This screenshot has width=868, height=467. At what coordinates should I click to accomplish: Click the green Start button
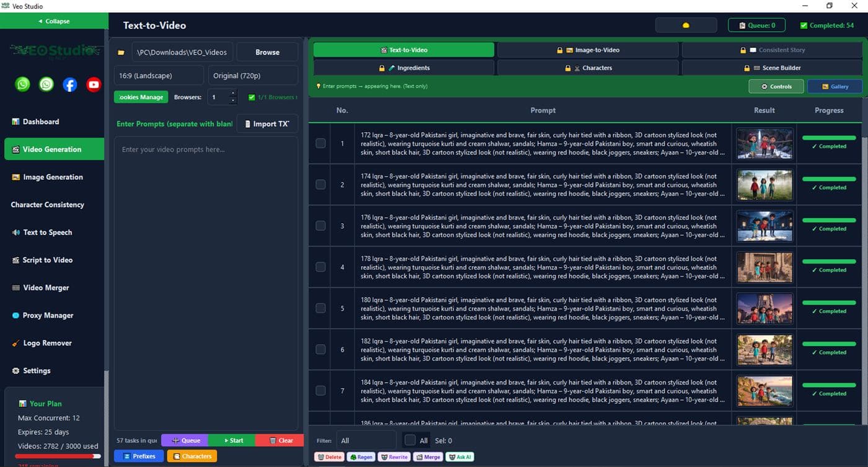coord(232,440)
